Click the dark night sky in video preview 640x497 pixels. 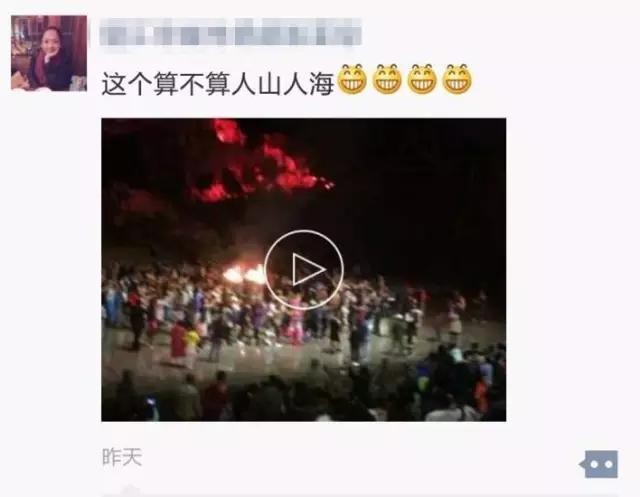[x=420, y=184]
